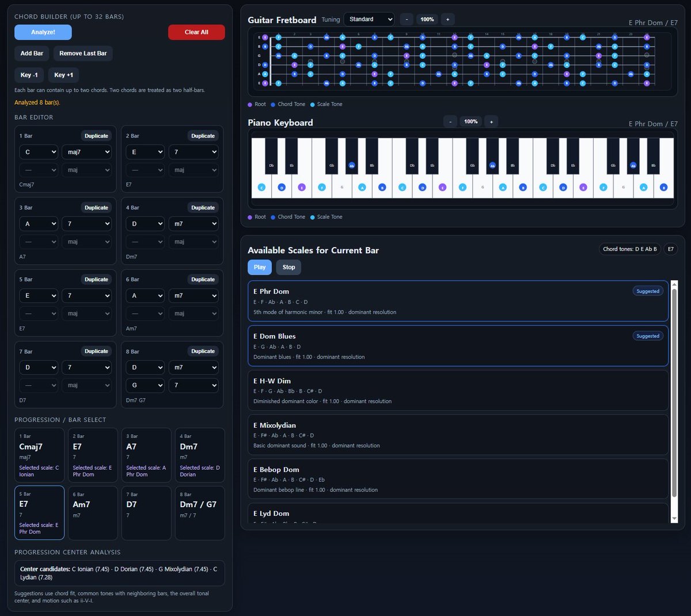
Task: Select the D7 bar 7 card
Action: (x=146, y=513)
